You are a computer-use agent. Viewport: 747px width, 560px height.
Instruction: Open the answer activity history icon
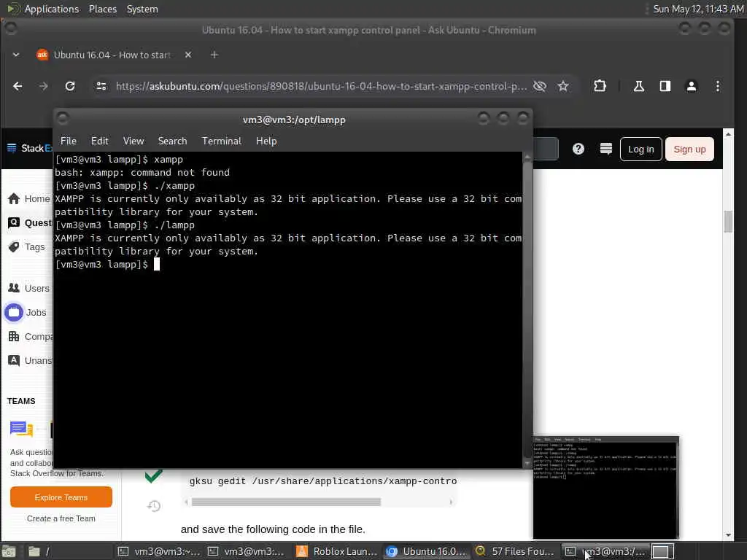[x=154, y=506]
